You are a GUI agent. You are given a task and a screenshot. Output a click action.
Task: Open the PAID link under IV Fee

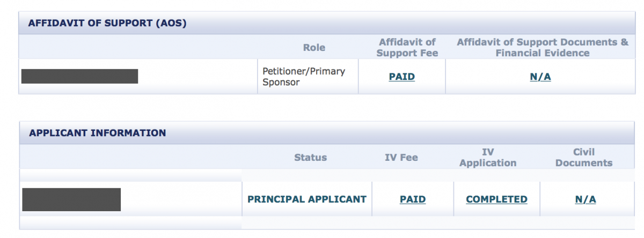(413, 199)
